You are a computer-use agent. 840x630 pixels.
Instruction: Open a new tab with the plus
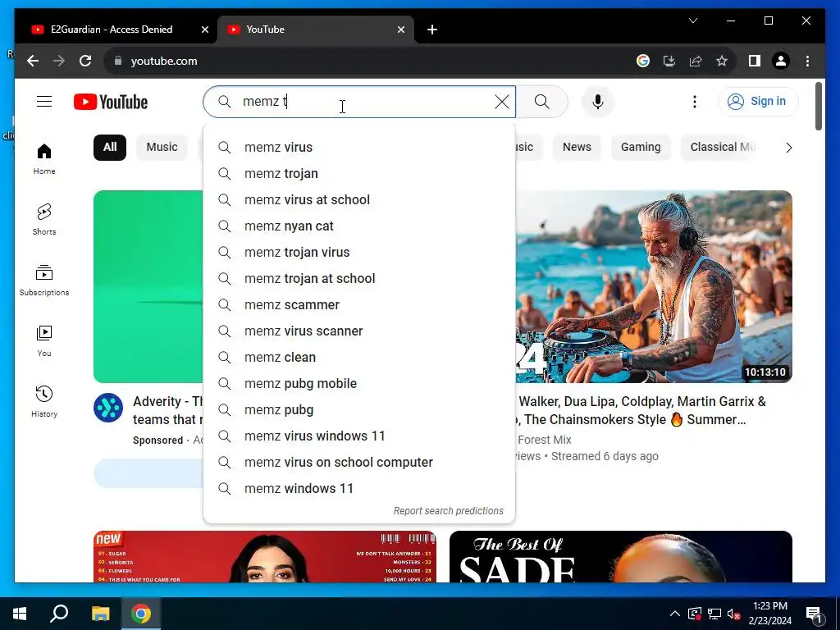(432, 30)
